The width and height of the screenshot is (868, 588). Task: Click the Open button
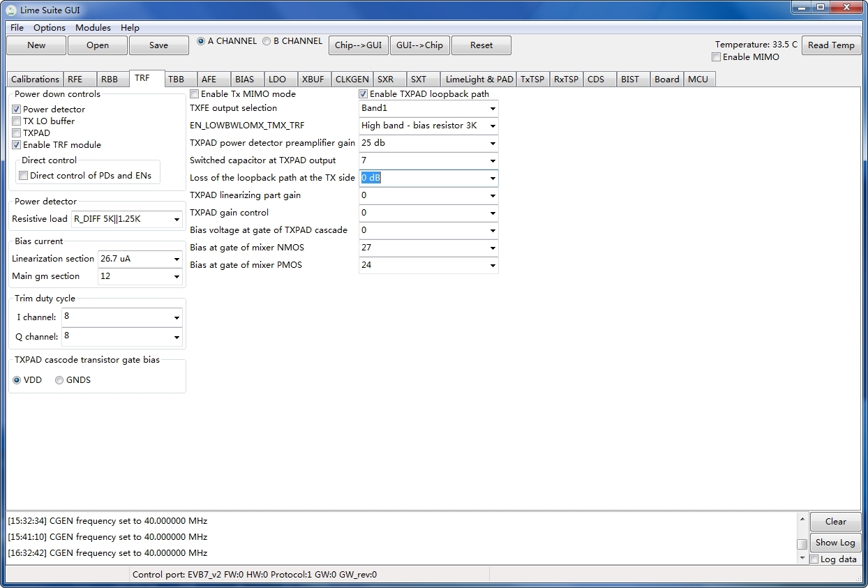(x=98, y=45)
